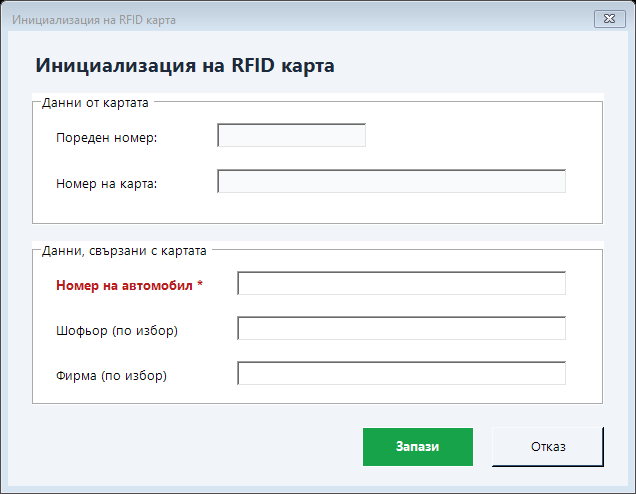636x494 pixels.
Task: Click the Фирма (по избор) label
Action: pyautogui.click(x=111, y=376)
